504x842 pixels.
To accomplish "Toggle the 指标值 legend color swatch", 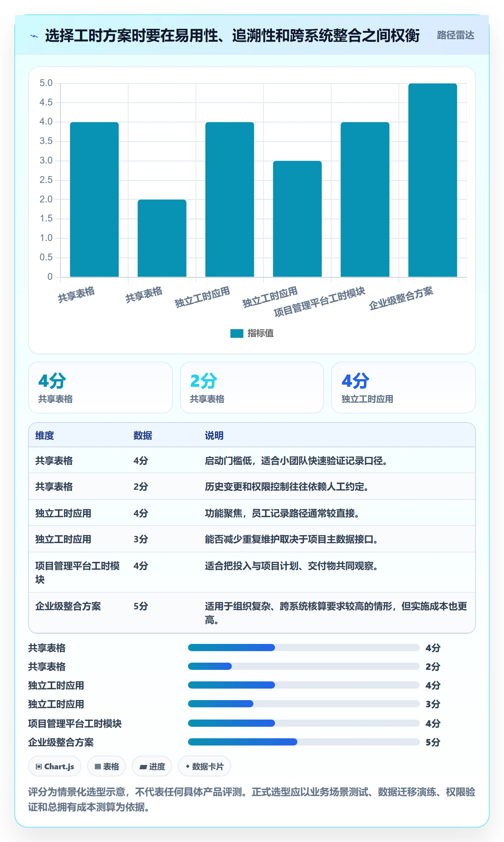I will [x=237, y=333].
